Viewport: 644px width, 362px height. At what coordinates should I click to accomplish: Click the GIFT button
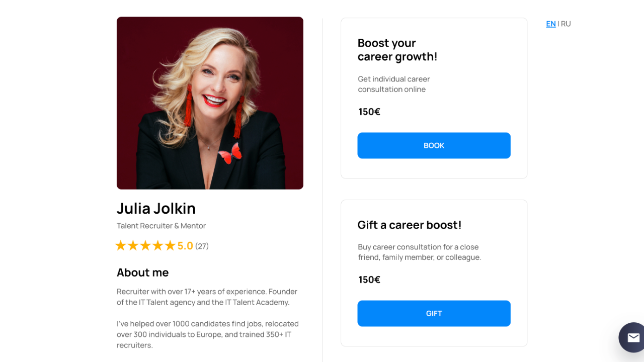click(434, 313)
